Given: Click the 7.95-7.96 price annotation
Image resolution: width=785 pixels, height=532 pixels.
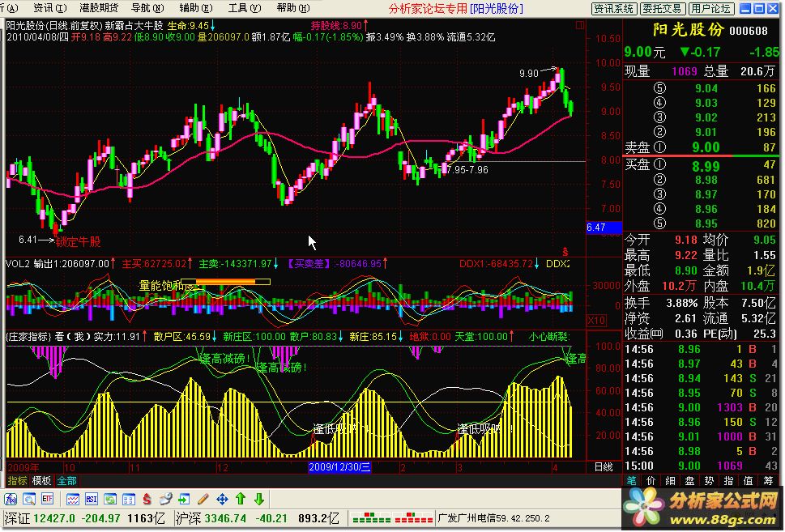Looking at the screenshot, I should (467, 170).
